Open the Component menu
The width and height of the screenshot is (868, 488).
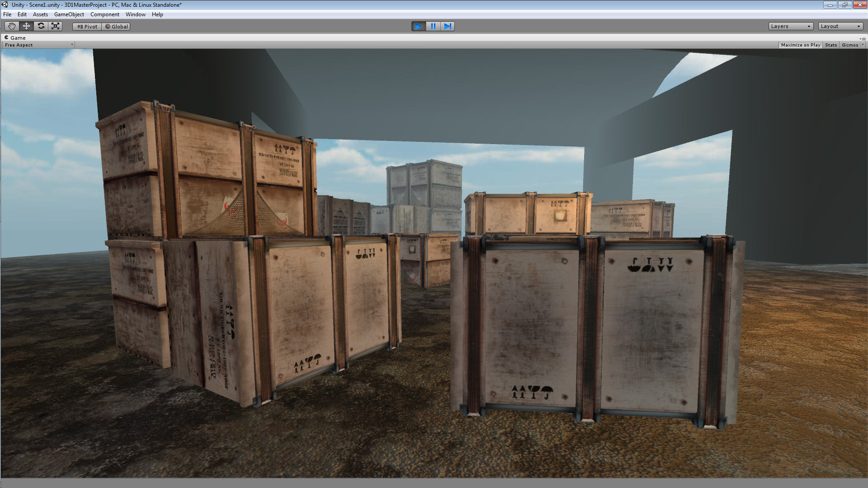tap(104, 14)
